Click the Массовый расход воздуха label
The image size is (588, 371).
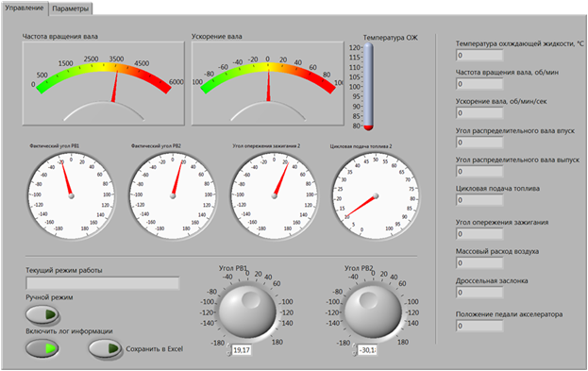497,251
